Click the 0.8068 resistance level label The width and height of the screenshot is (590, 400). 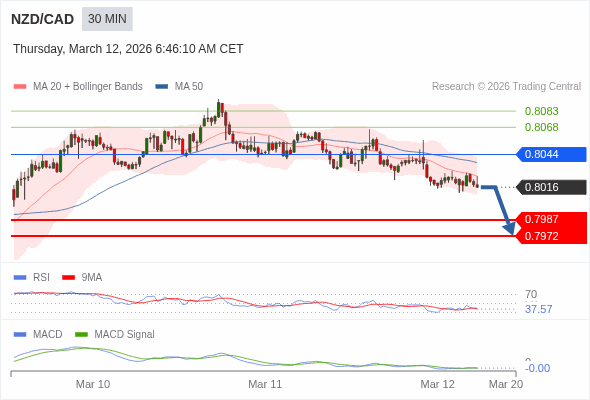[x=541, y=127]
